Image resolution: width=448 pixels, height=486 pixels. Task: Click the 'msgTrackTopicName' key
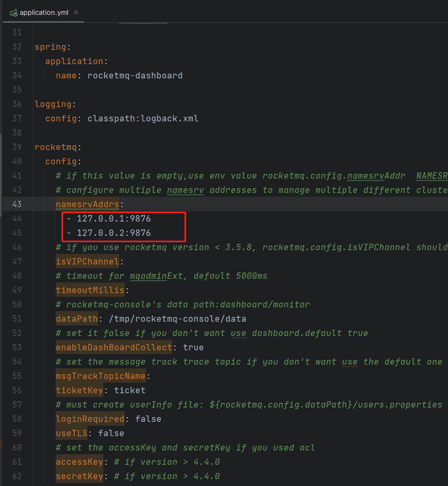[100, 376]
